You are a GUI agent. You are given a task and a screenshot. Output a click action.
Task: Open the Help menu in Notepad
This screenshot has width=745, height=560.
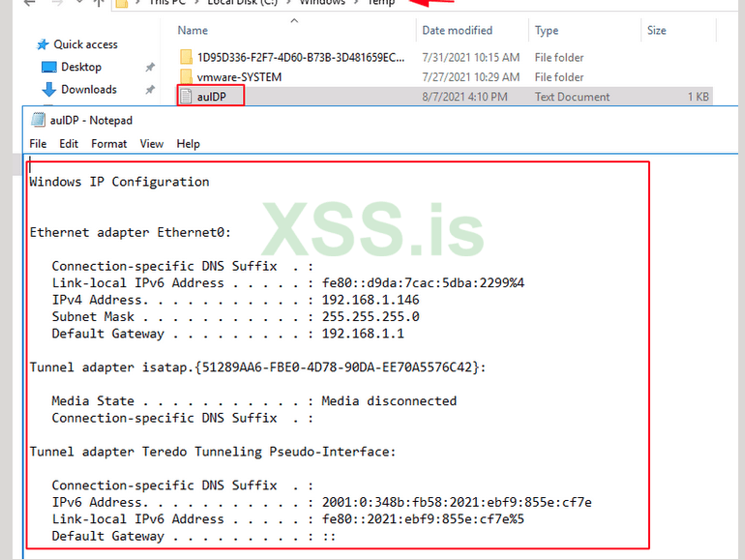click(x=188, y=144)
